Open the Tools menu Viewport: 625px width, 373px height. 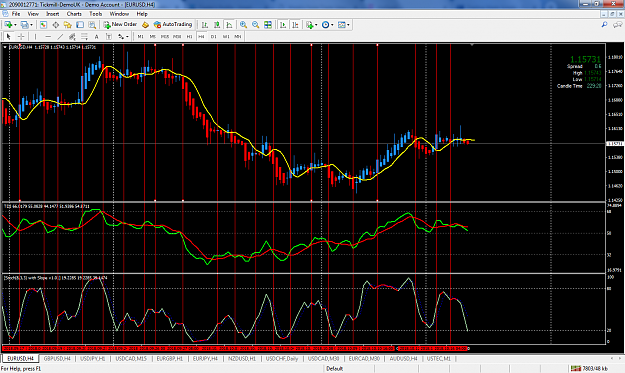96,14
